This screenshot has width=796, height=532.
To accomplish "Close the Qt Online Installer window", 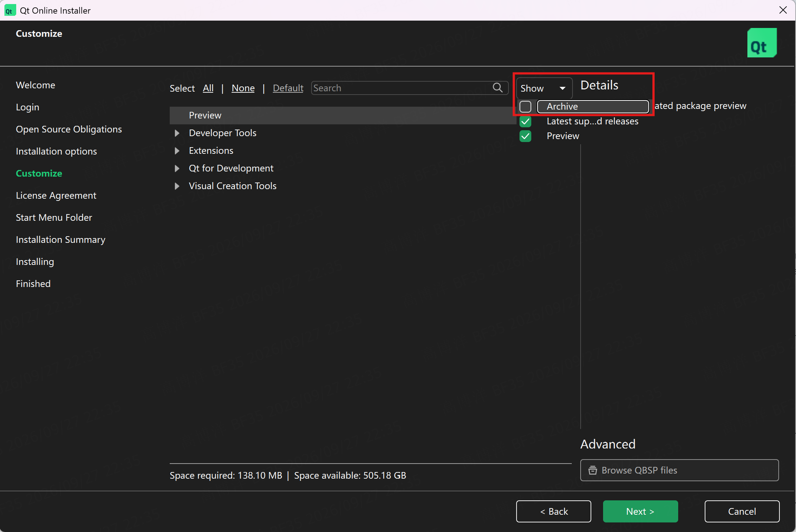I will [783, 10].
